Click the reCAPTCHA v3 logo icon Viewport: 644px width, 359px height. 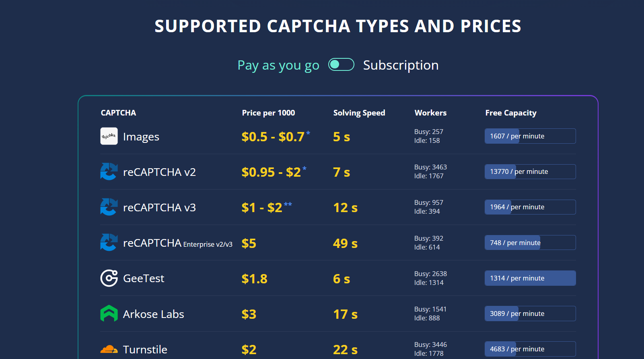(x=109, y=207)
